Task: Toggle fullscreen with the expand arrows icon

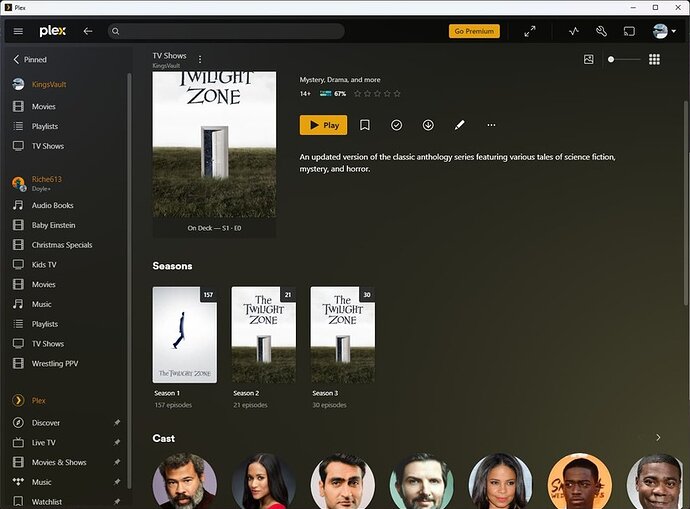Action: tap(530, 31)
